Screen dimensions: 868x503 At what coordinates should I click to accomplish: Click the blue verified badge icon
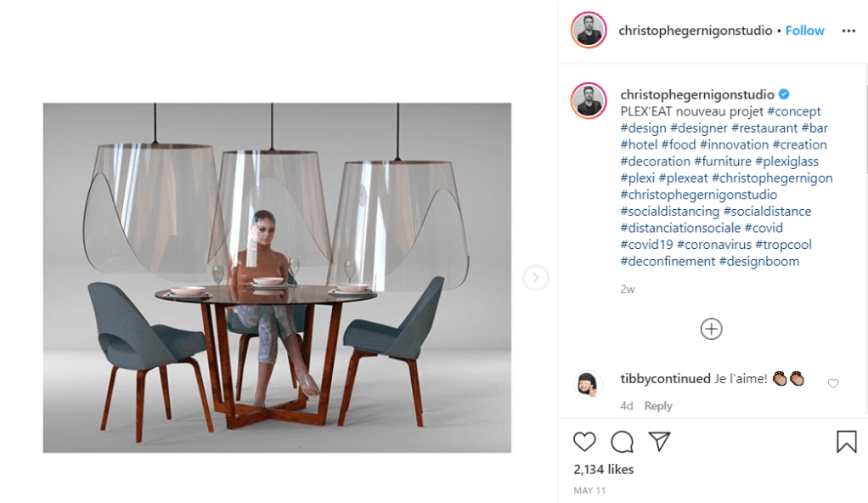pyautogui.click(x=784, y=94)
